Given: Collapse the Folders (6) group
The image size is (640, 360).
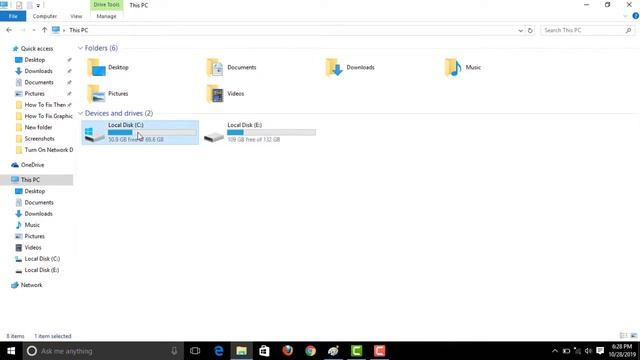Looking at the screenshot, I should (80, 48).
